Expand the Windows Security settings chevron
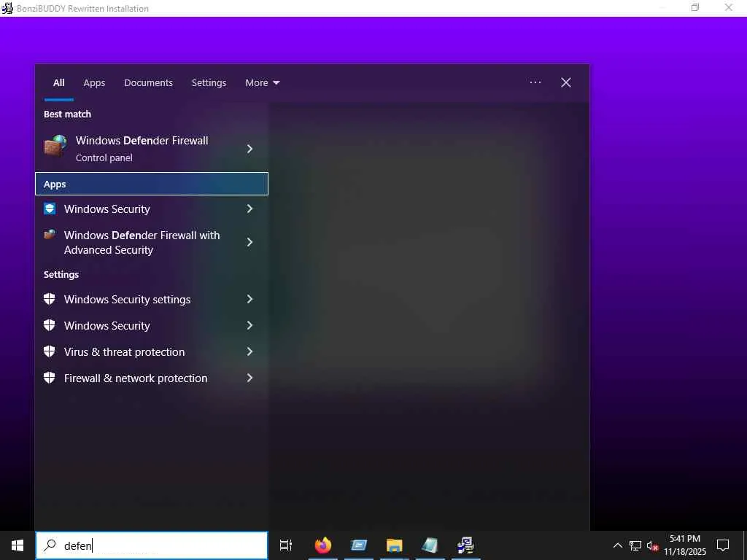Viewport: 747px width, 560px height. [249, 299]
